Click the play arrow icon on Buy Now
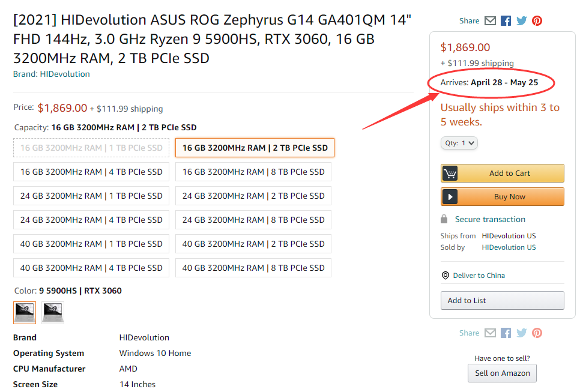The width and height of the screenshot is (583, 392). tap(450, 197)
